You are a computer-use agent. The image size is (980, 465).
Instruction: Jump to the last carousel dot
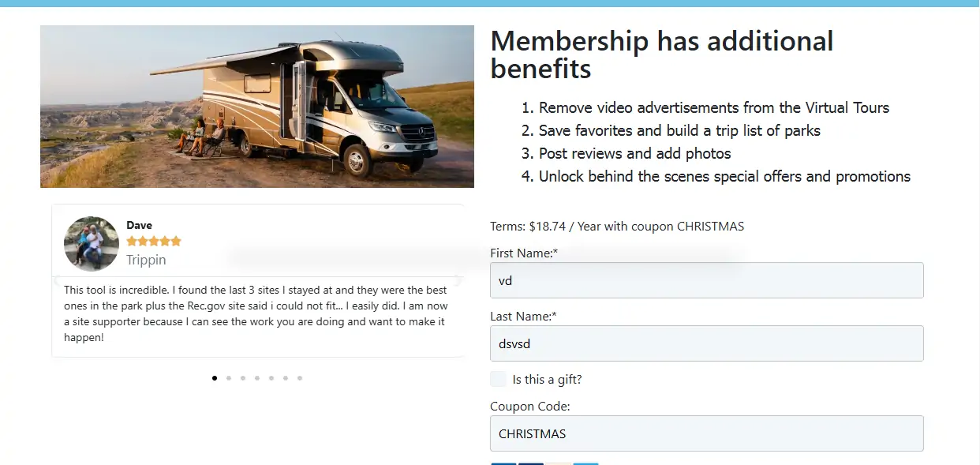click(300, 378)
